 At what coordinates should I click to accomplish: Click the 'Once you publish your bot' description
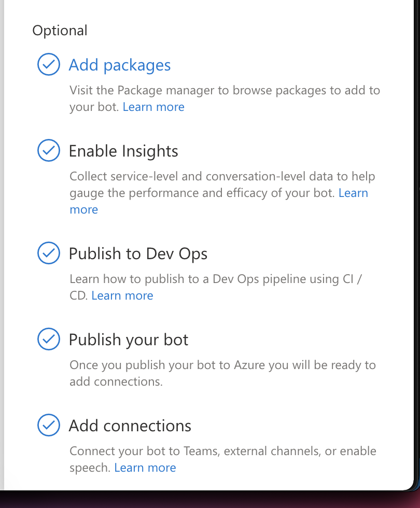point(222,373)
